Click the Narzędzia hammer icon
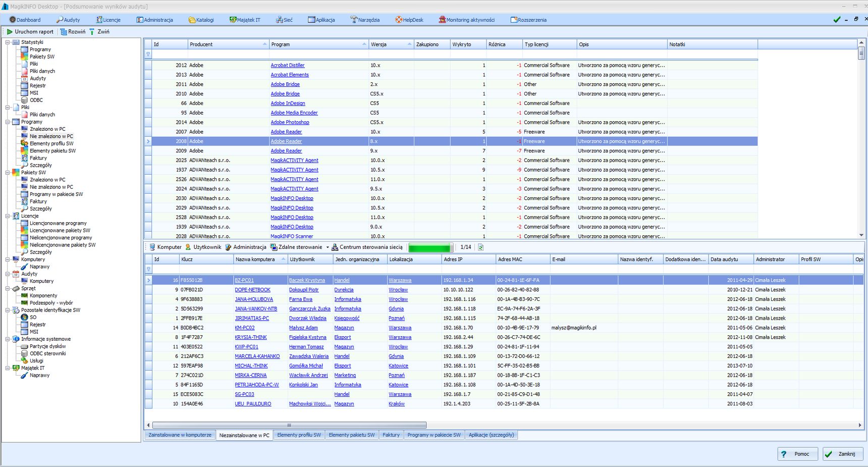 pos(354,20)
